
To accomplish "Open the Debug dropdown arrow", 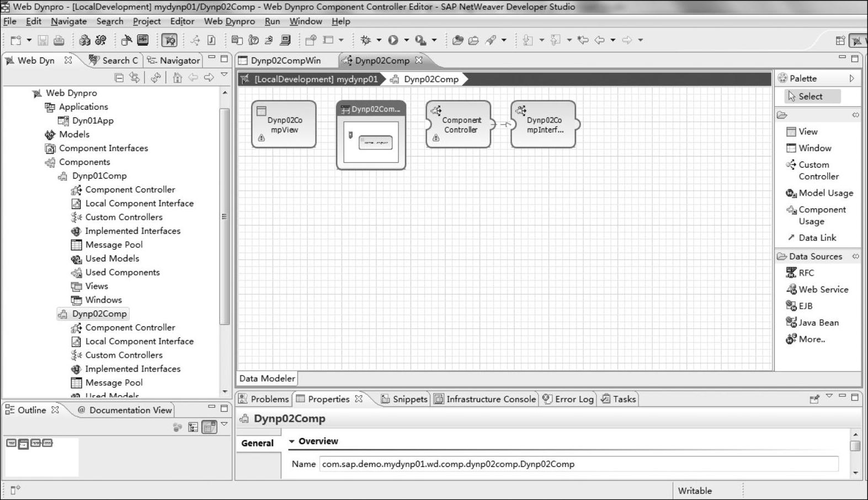I will pyautogui.click(x=379, y=40).
